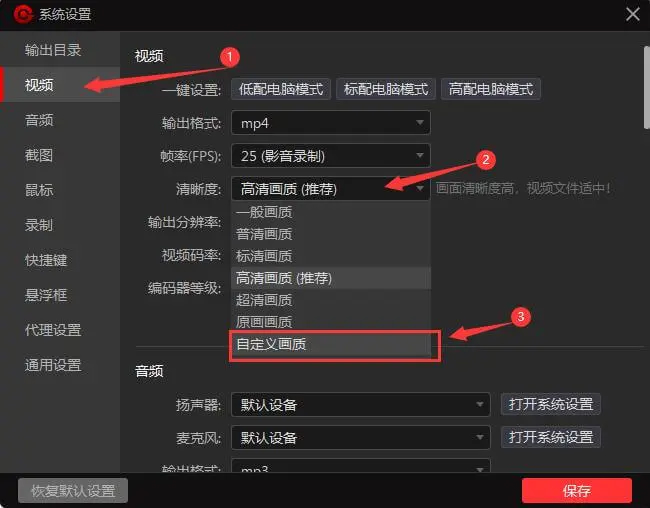Viewport: 650px width, 508px height.
Task: Click the vertical scrollbar thumb
Action: click(x=647, y=87)
